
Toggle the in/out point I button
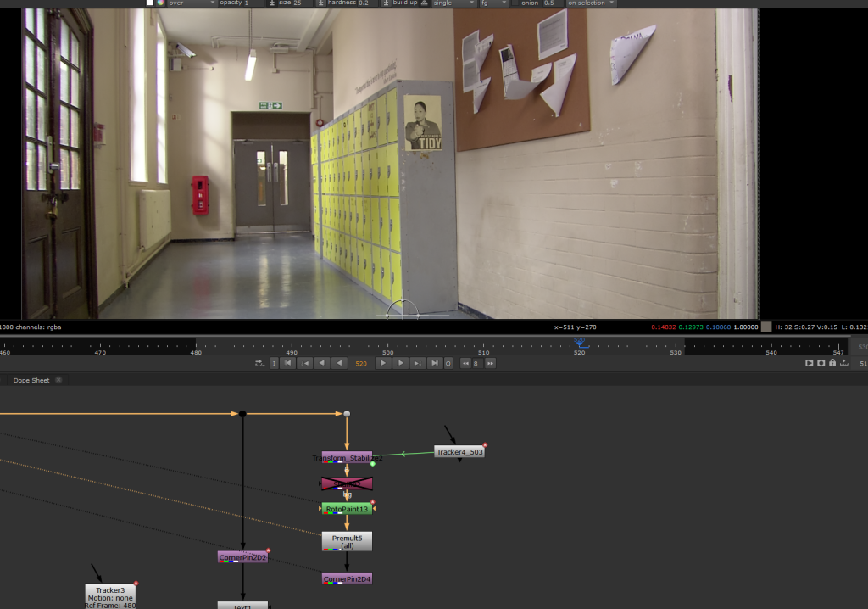pos(274,364)
